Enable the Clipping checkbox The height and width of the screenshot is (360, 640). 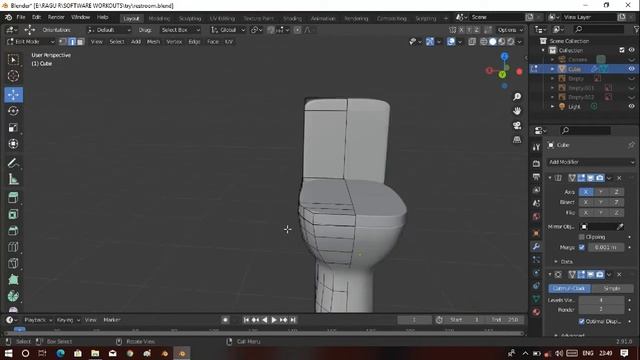tap(582, 237)
